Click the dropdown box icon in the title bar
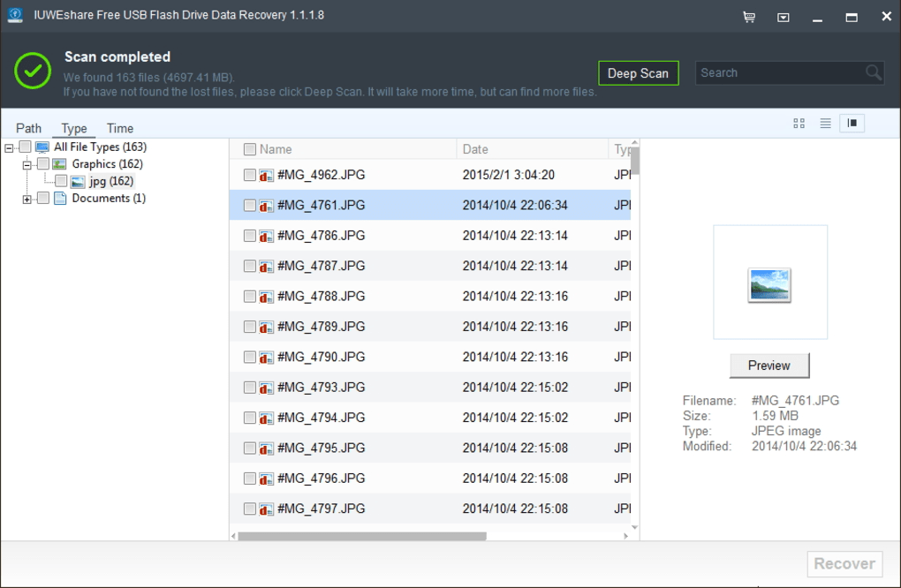This screenshot has width=901, height=588. coord(783,16)
